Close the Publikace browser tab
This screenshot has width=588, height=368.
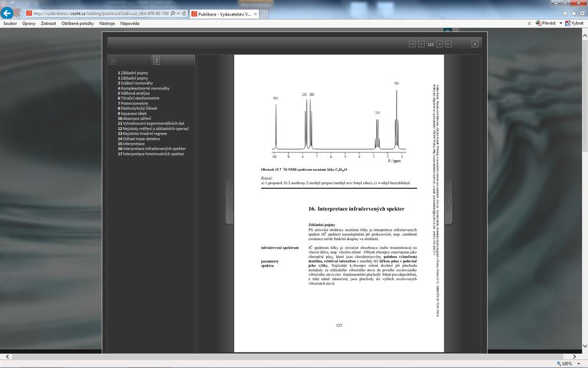click(x=256, y=14)
